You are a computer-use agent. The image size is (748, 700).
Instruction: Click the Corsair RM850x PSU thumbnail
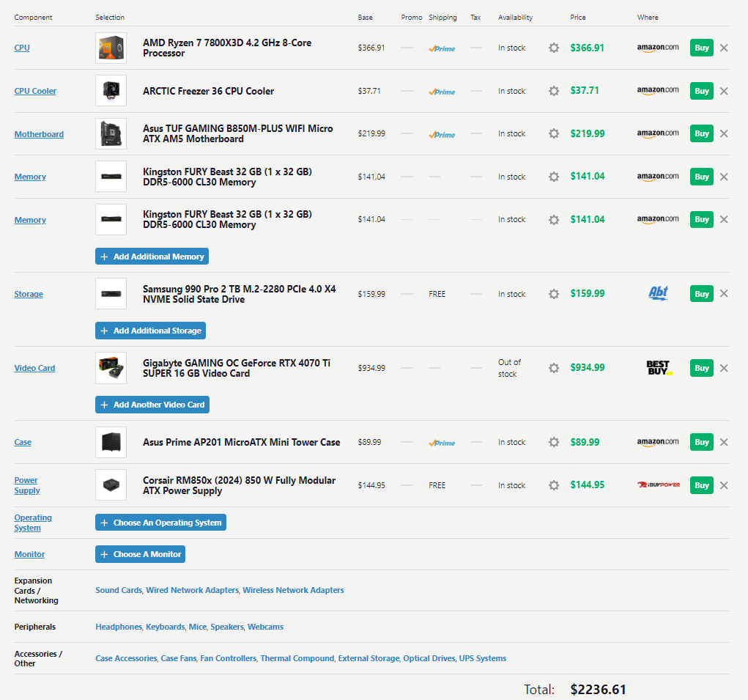tap(111, 485)
